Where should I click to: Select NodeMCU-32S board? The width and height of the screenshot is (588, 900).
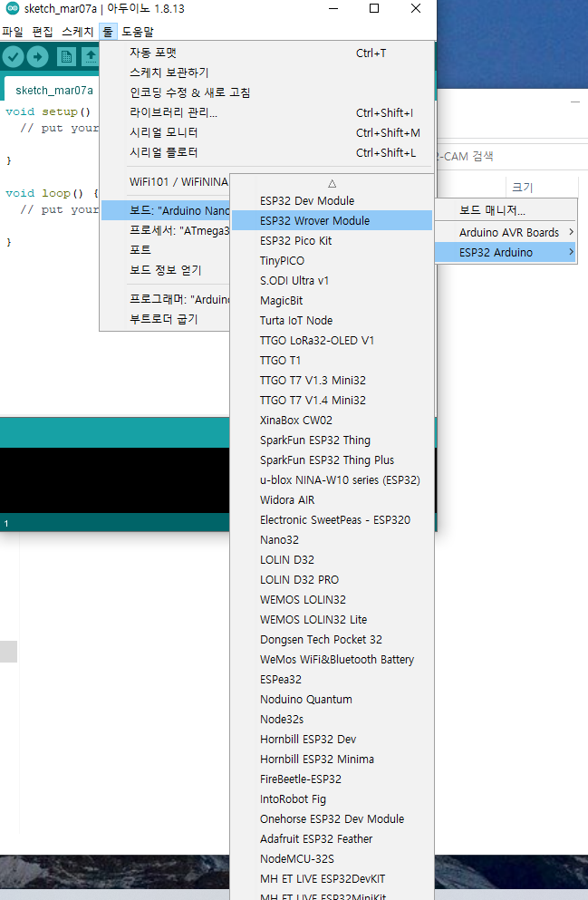pos(333,859)
